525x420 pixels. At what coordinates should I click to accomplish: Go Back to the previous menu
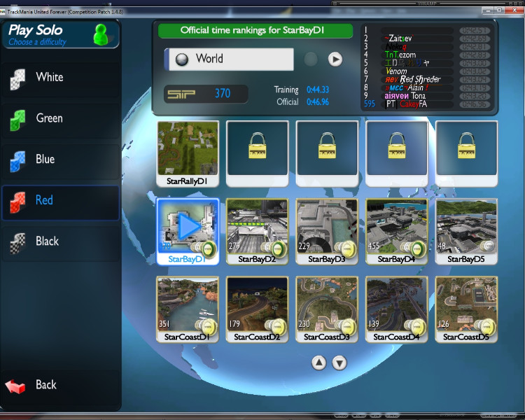pos(46,385)
